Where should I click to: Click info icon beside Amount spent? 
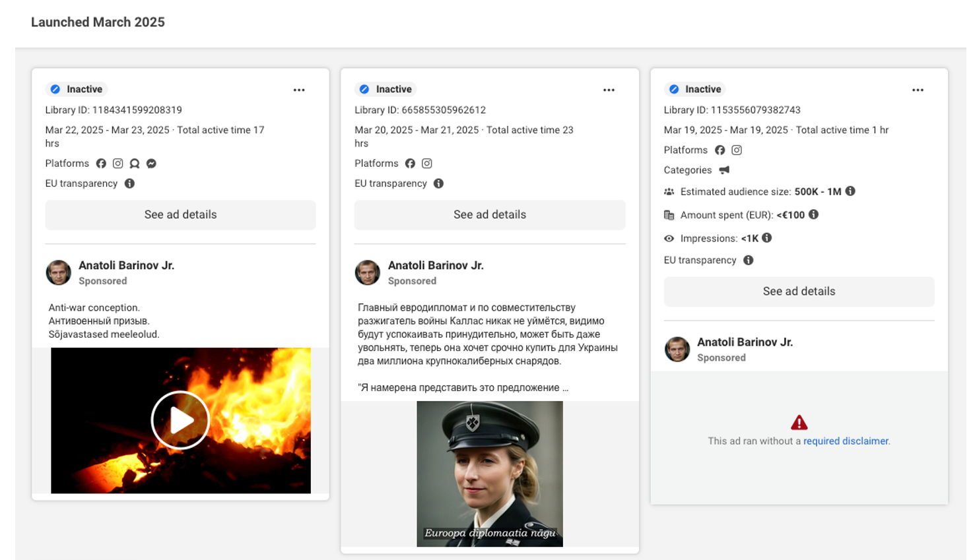813,214
